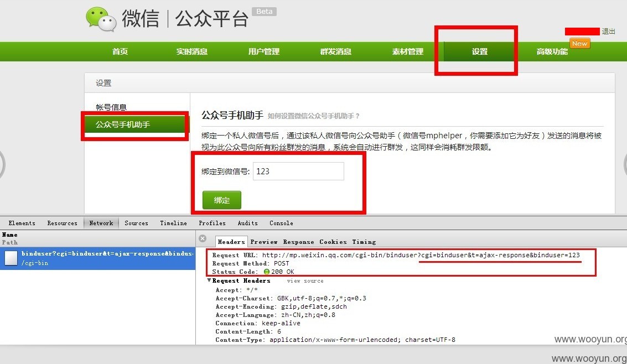Click the binduser request file icon
The height and width of the screenshot is (364, 627).
pos(11,258)
